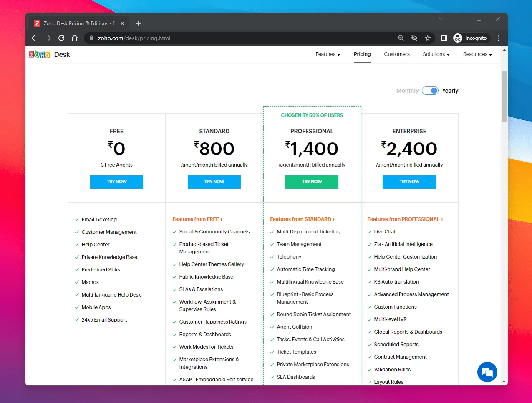Expand the Solutions menu
Screen dimensions: 532x403
click(436, 54)
